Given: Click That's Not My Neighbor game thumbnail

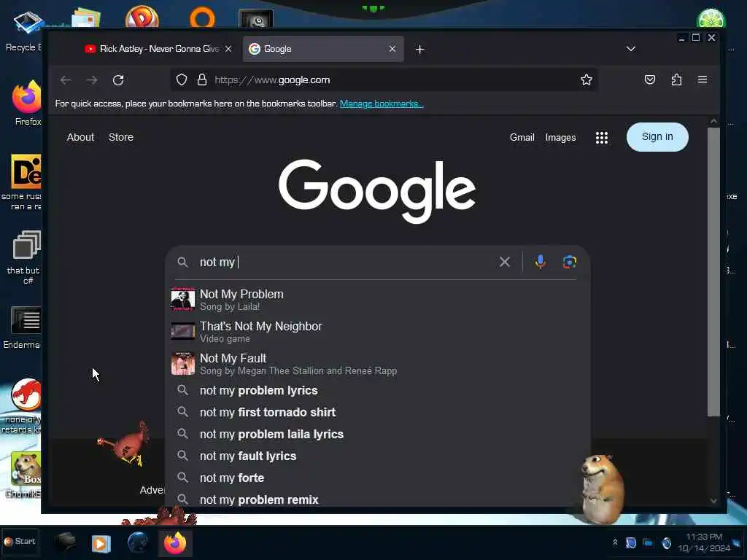Looking at the screenshot, I should 183,331.
